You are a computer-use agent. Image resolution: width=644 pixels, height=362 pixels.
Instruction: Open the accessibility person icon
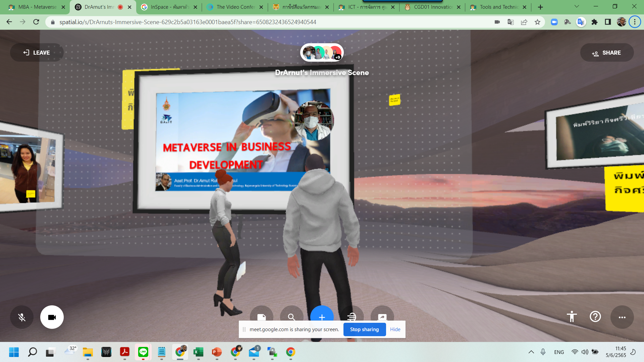coord(572,317)
